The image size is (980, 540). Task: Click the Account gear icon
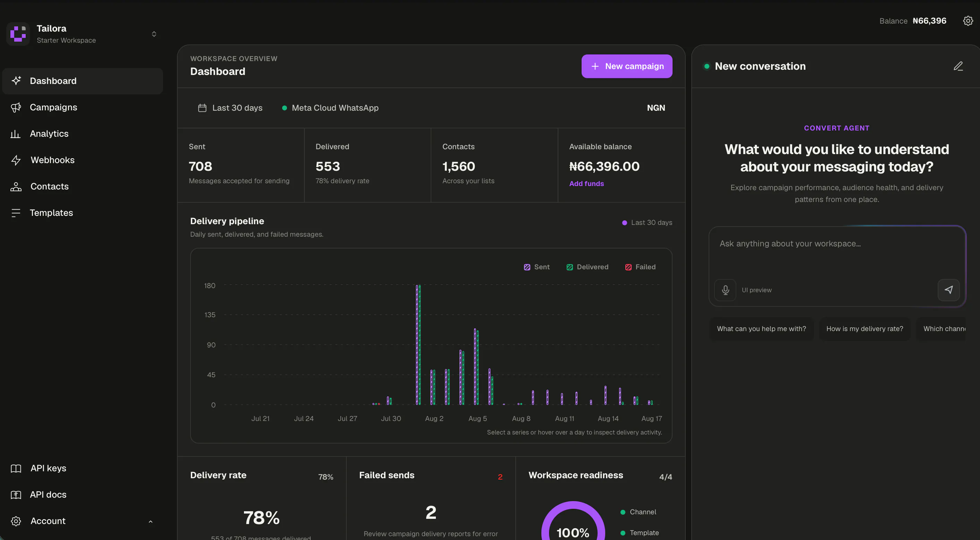(16, 521)
